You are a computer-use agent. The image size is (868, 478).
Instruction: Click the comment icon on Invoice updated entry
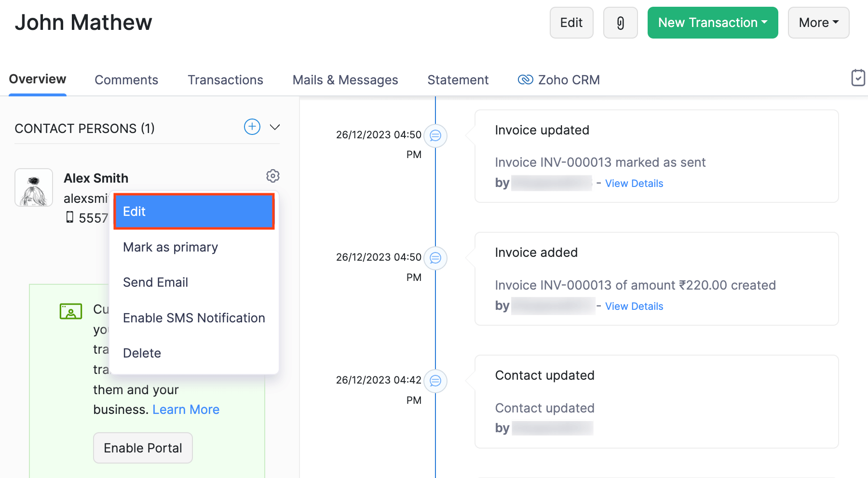click(435, 136)
